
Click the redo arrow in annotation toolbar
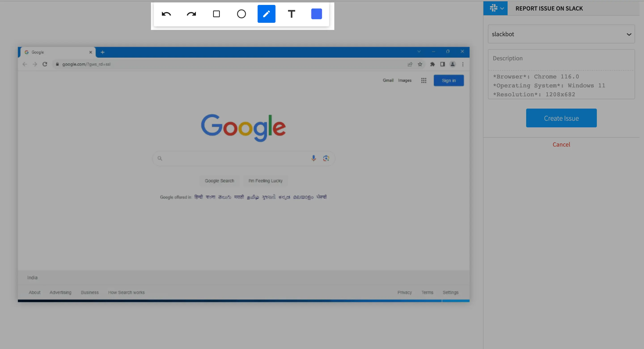point(191,14)
